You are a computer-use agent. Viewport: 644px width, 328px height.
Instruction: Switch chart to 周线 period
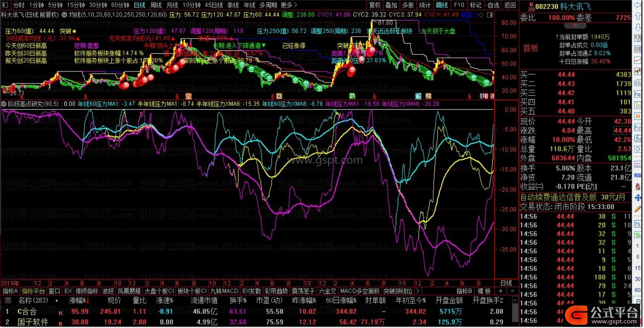click(156, 5)
